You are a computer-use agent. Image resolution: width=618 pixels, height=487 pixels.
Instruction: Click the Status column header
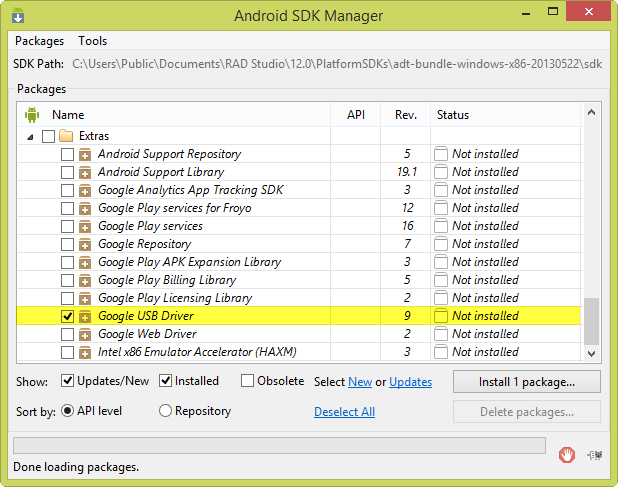453,115
